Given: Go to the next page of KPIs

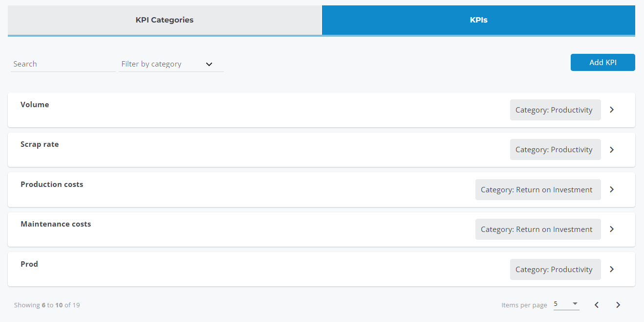Looking at the screenshot, I should pyautogui.click(x=618, y=304).
